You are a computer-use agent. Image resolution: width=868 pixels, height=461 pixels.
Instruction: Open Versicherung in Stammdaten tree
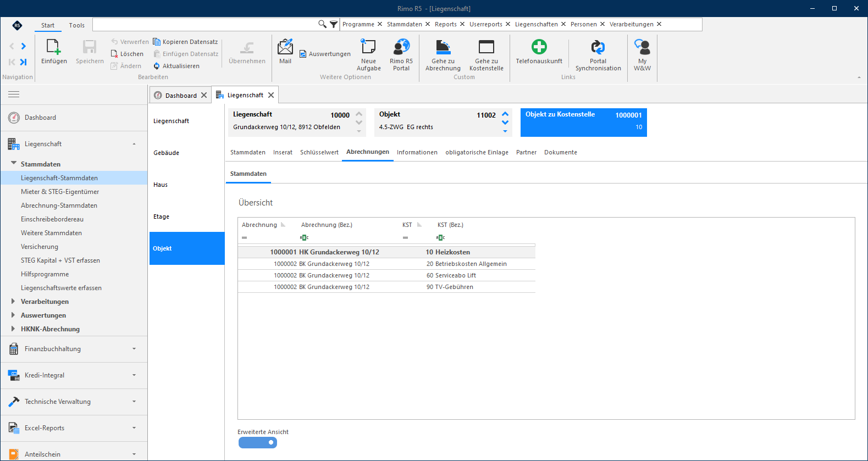click(x=40, y=247)
